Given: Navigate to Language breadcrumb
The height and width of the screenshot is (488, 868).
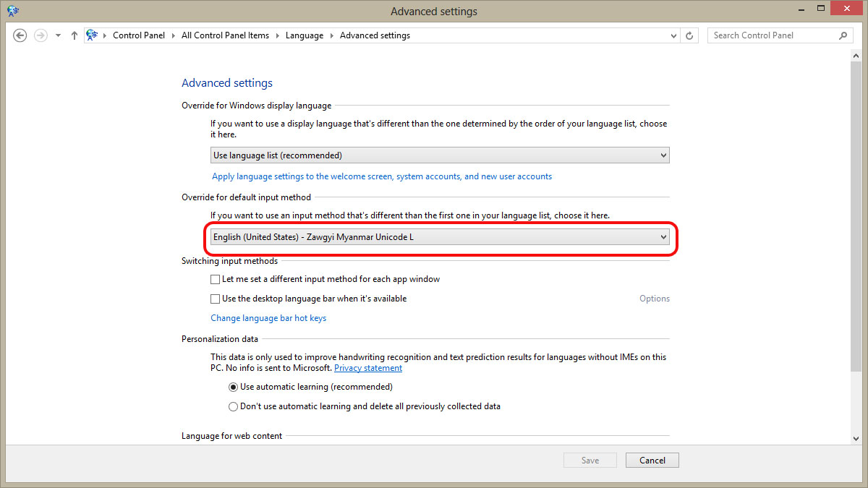Looking at the screenshot, I should 305,35.
